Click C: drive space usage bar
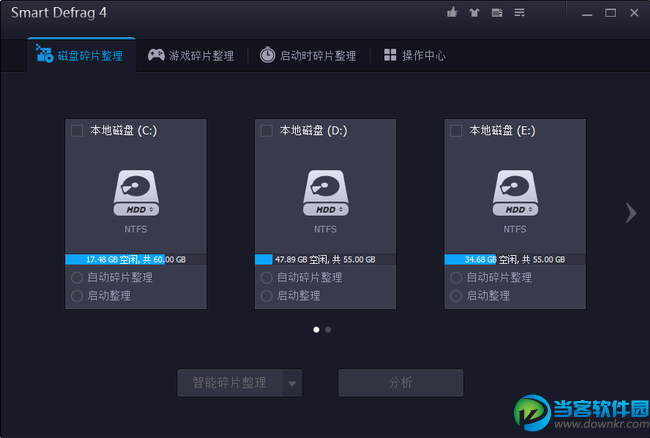 pos(136,259)
